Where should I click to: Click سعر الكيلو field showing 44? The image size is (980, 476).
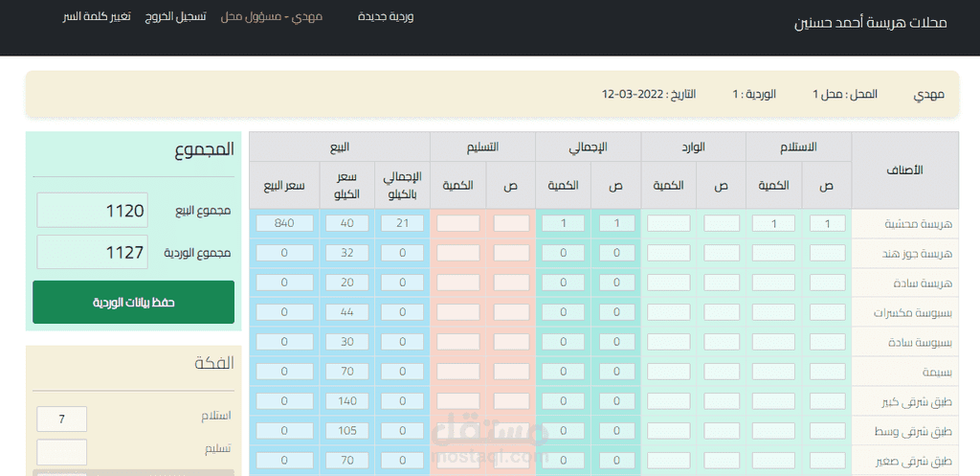pyautogui.click(x=347, y=311)
